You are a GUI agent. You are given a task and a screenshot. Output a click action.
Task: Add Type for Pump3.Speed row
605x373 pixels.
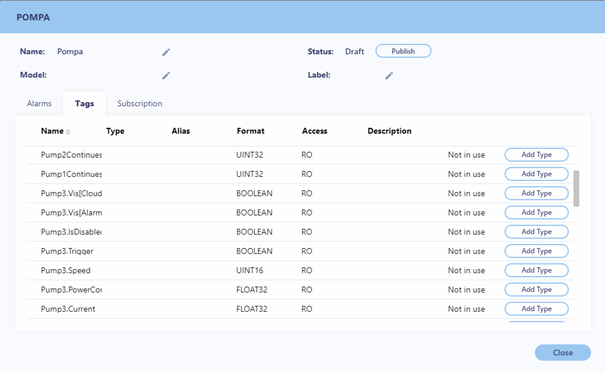536,270
